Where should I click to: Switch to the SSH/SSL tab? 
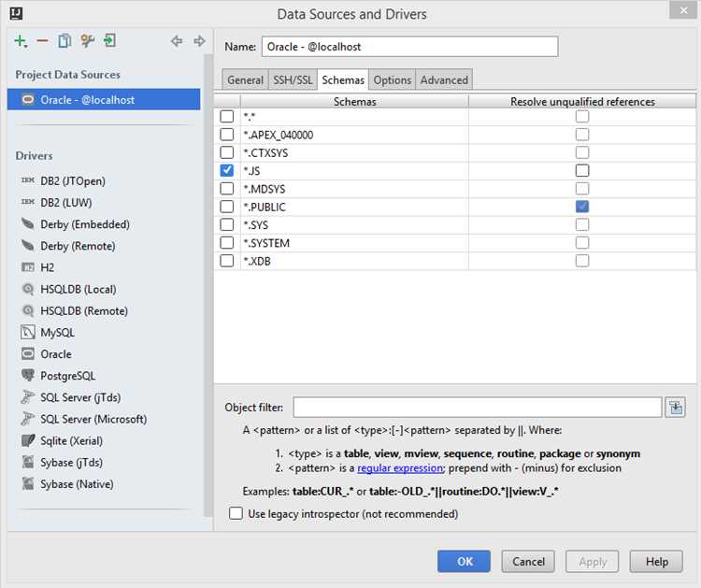tap(293, 80)
